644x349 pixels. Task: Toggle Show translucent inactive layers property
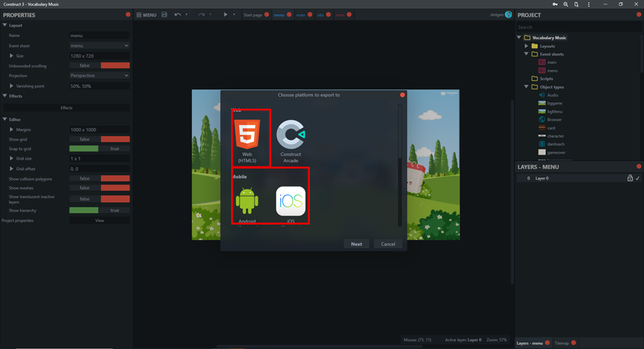pyautogui.click(x=99, y=199)
